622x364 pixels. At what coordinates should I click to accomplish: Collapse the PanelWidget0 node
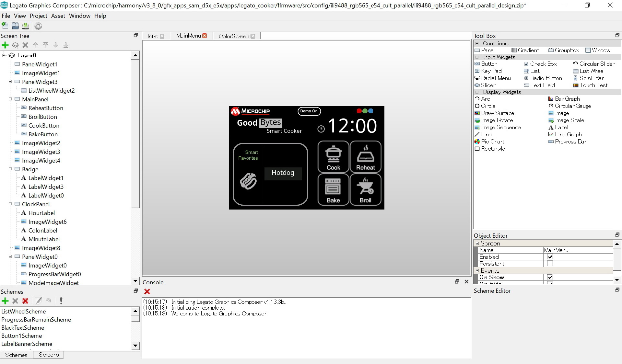[10, 256]
